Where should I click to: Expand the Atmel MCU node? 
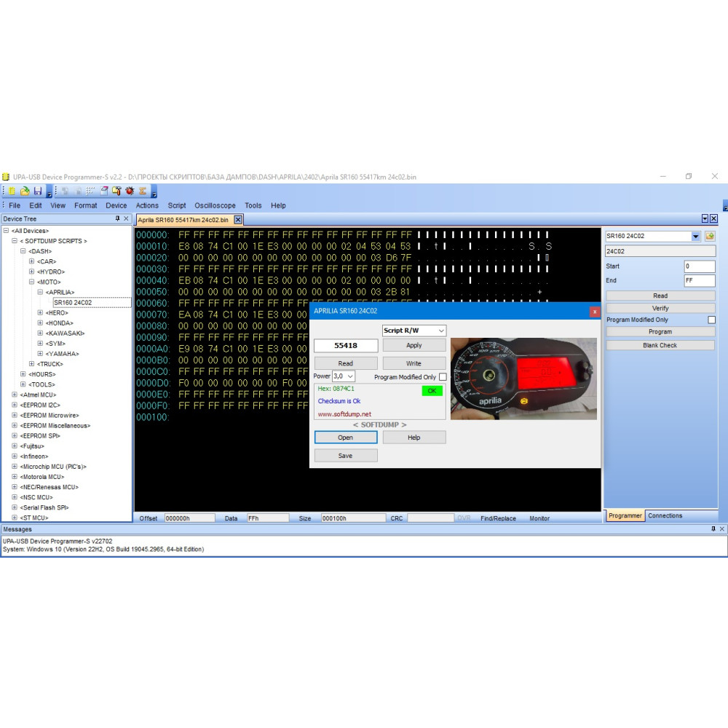pyautogui.click(x=15, y=395)
